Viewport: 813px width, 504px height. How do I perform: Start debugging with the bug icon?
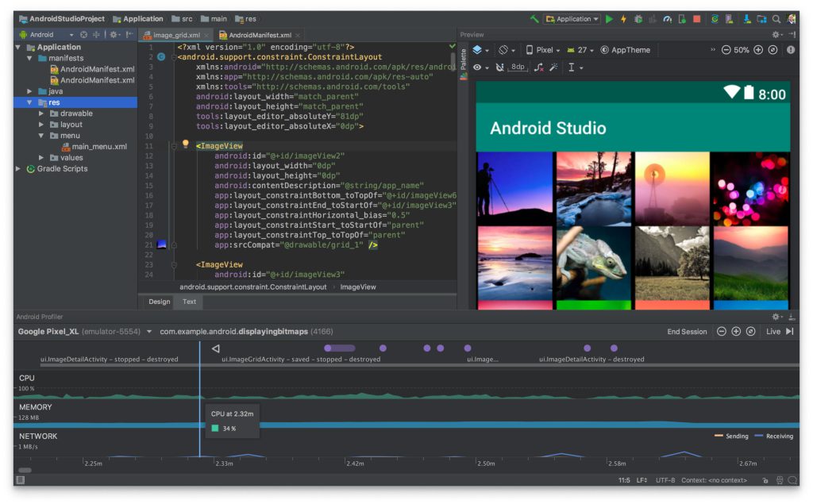click(x=638, y=19)
